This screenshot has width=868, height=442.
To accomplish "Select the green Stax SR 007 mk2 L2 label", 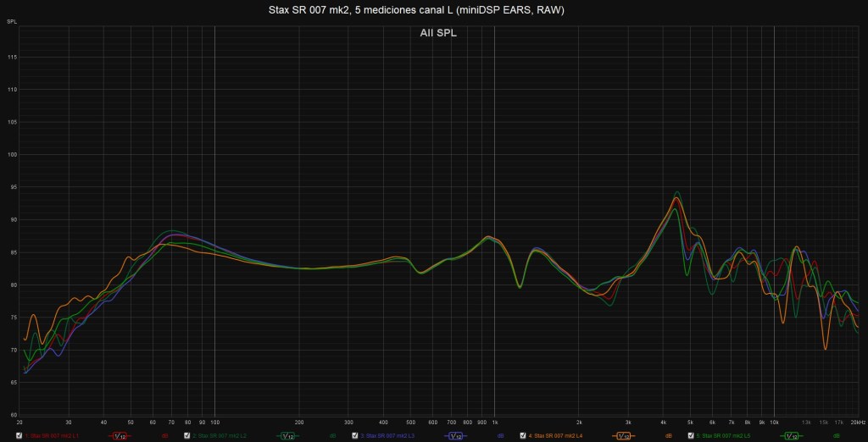I will tap(220, 436).
